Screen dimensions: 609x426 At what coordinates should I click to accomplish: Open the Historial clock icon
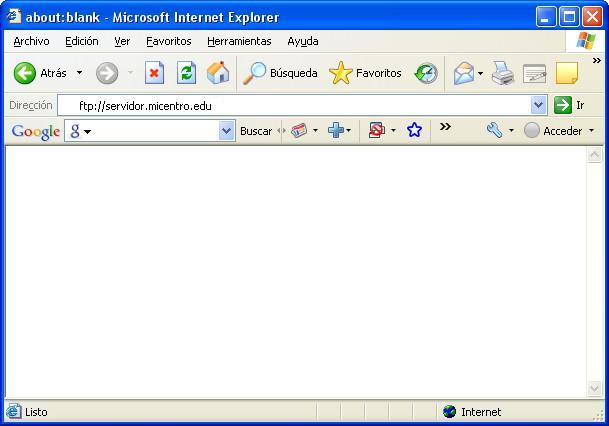[426, 73]
